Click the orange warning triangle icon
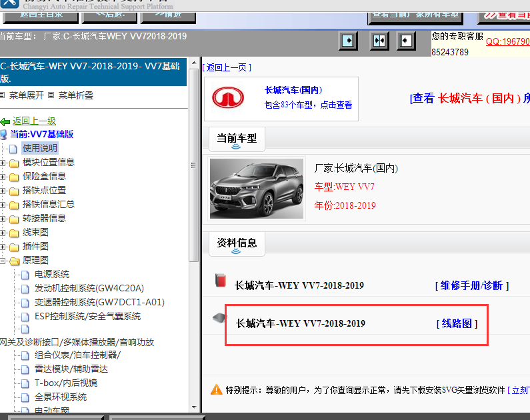The height and width of the screenshot is (420, 530). point(216,389)
